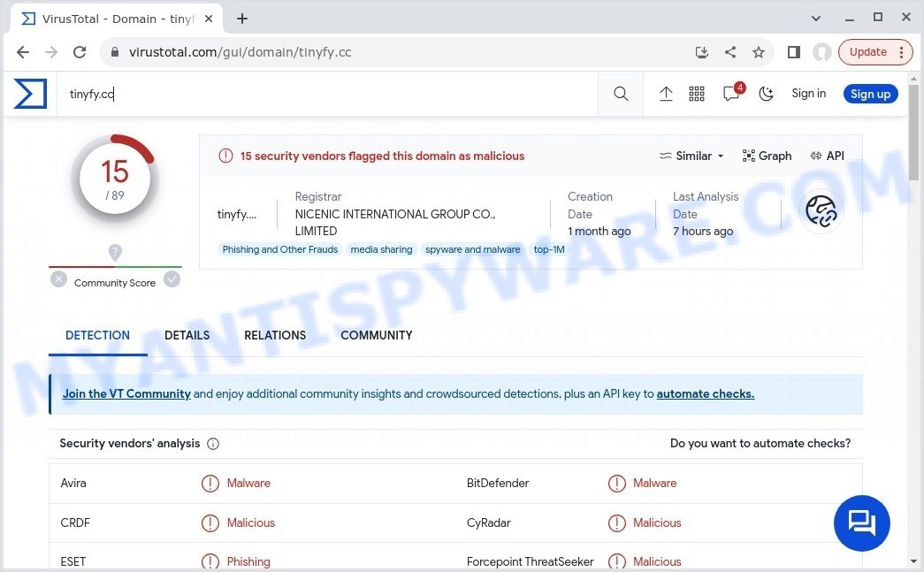Select the DETECTION tab
Screen dimensions: 924x572
(97, 335)
